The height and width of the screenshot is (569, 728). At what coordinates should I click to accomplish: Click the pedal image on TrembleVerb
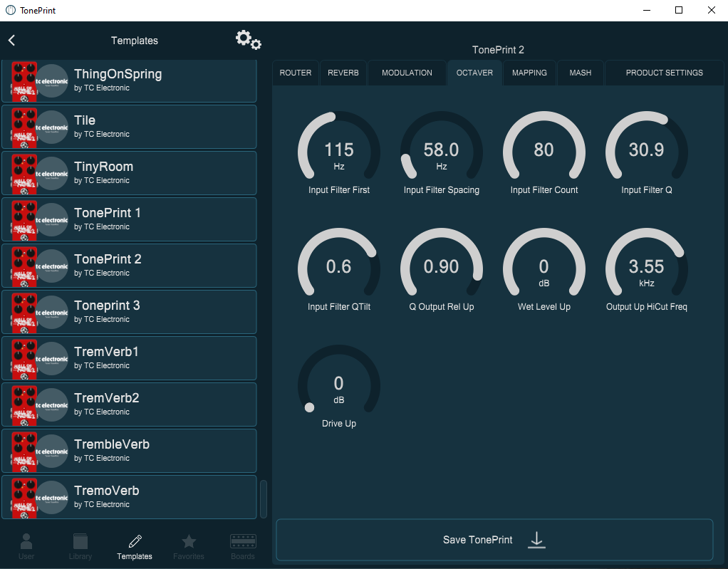(x=24, y=451)
